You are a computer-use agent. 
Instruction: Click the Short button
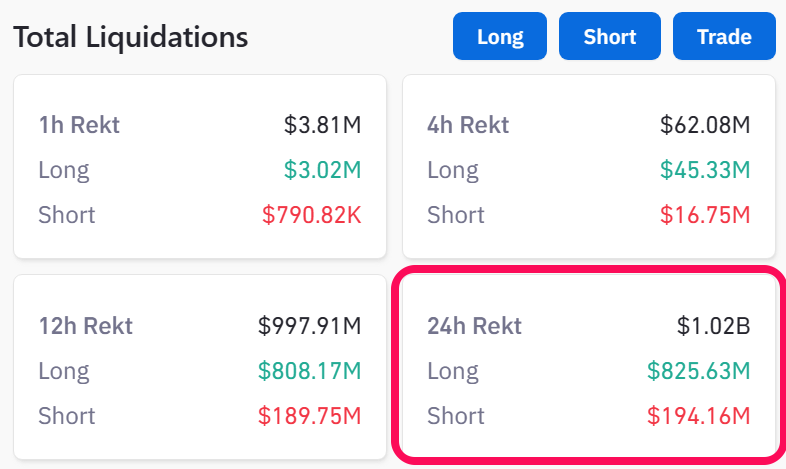pyautogui.click(x=610, y=37)
